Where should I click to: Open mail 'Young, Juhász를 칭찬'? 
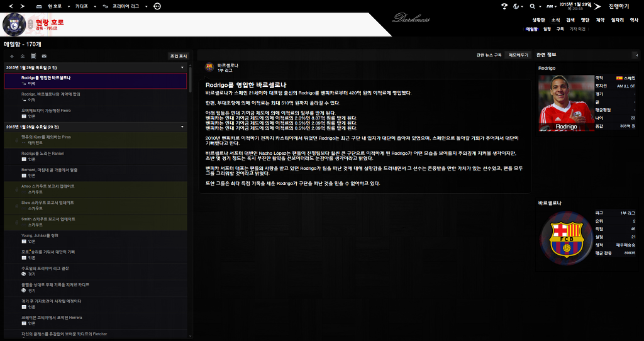pos(96,238)
